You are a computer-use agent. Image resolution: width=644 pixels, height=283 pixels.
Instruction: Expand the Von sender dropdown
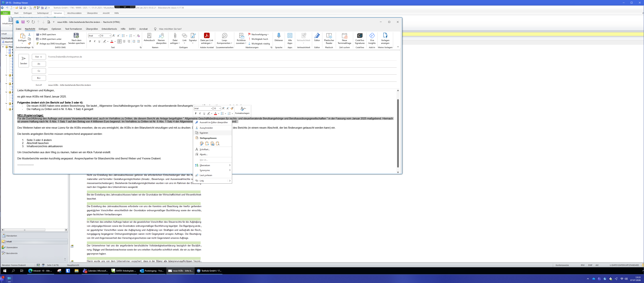(x=39, y=57)
